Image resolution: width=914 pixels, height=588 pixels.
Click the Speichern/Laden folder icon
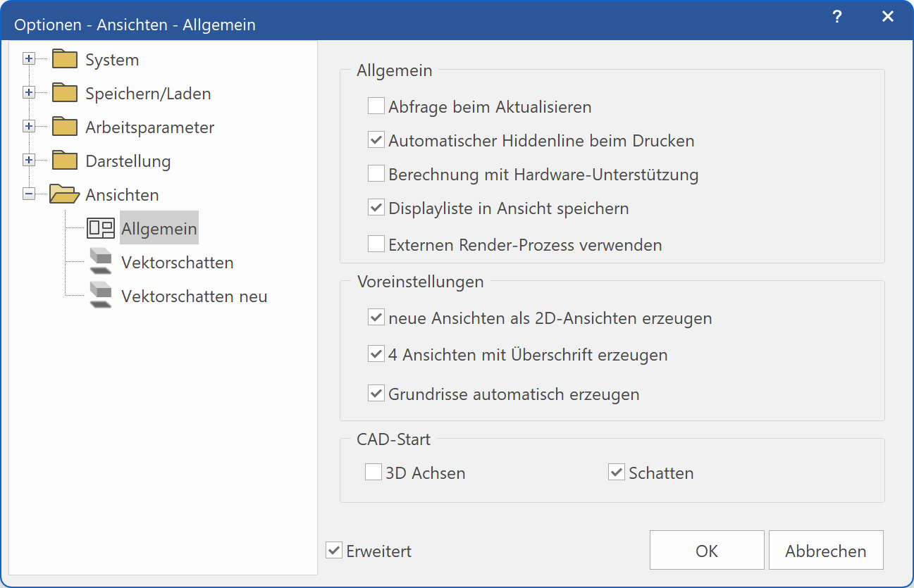(64, 93)
